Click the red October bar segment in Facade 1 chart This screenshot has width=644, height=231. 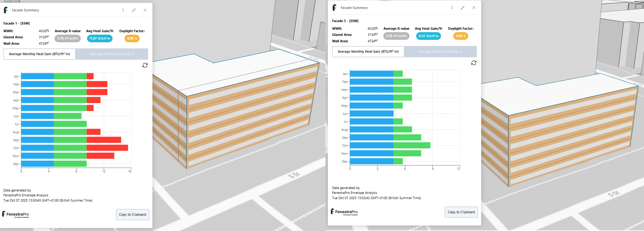[107, 148]
